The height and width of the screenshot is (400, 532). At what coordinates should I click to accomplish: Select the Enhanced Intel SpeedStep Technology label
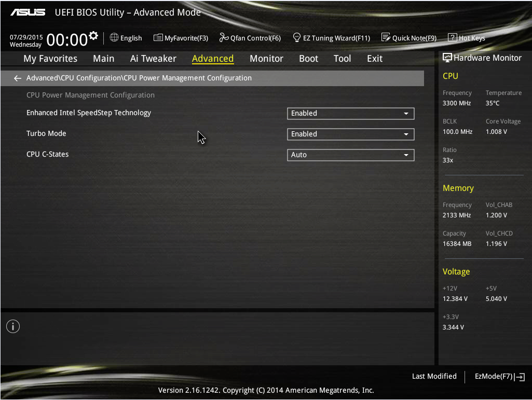pyautogui.click(x=89, y=113)
